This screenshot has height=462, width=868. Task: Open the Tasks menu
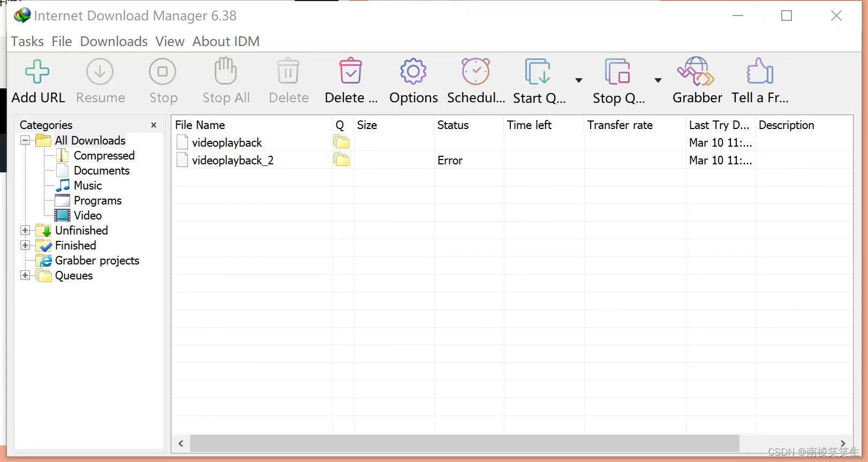(x=27, y=41)
